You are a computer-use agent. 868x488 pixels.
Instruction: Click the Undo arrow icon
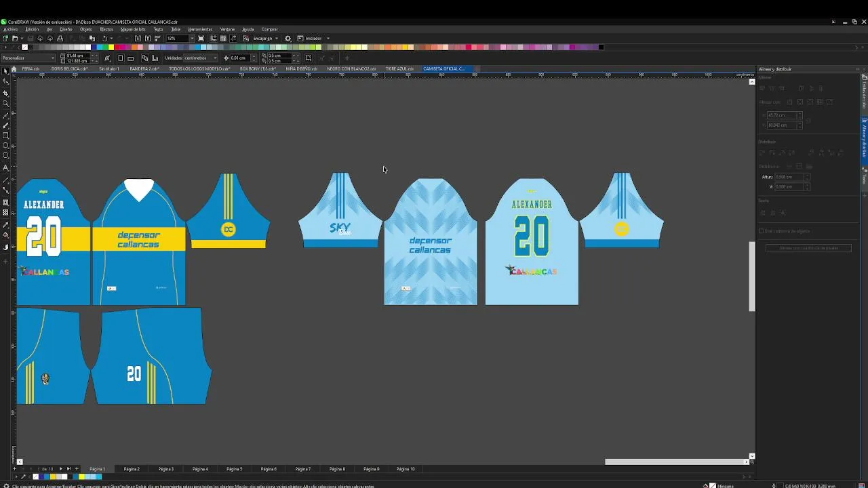(x=104, y=39)
